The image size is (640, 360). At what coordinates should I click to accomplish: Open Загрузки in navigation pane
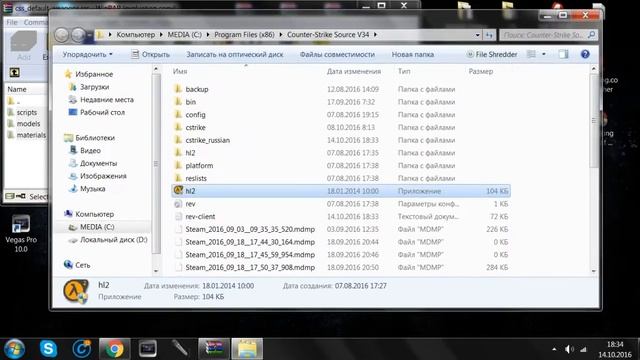[94, 87]
